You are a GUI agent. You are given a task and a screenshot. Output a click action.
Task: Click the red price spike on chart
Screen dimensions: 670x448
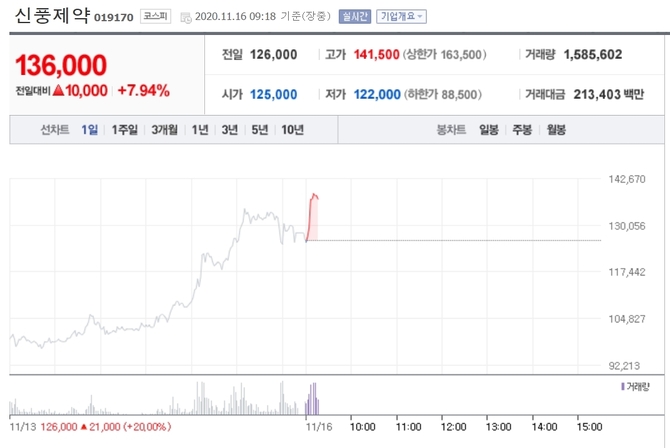click(x=313, y=215)
